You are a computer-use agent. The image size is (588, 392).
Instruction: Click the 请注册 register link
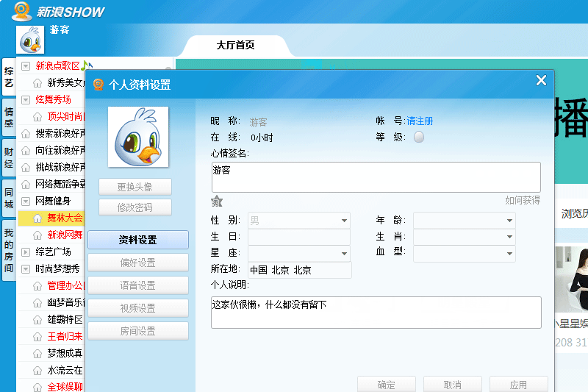pyautogui.click(x=420, y=121)
